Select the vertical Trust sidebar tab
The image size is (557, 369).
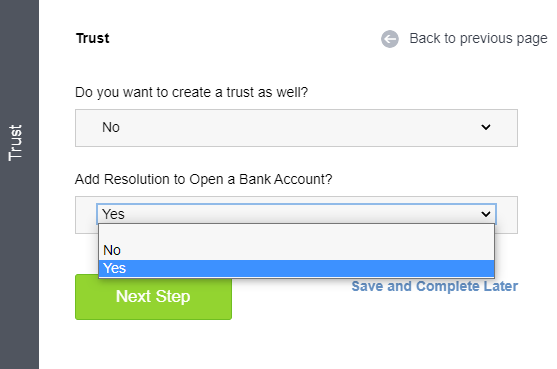pyautogui.click(x=15, y=143)
